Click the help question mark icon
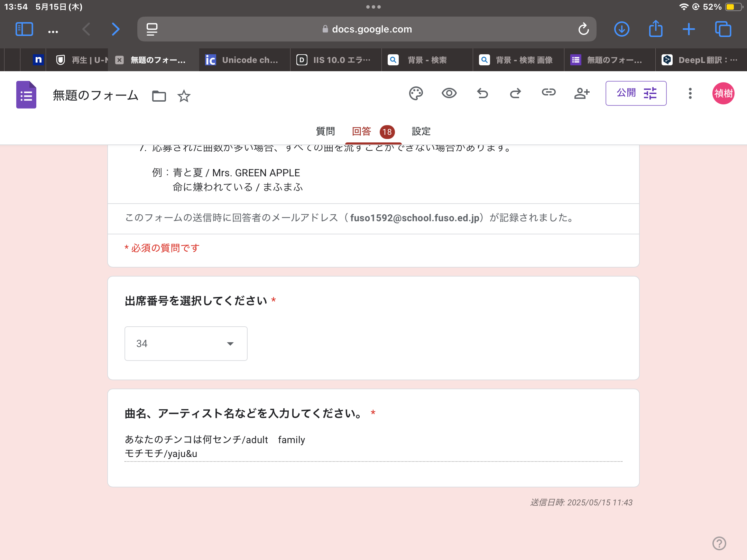The width and height of the screenshot is (747, 560). pyautogui.click(x=719, y=543)
